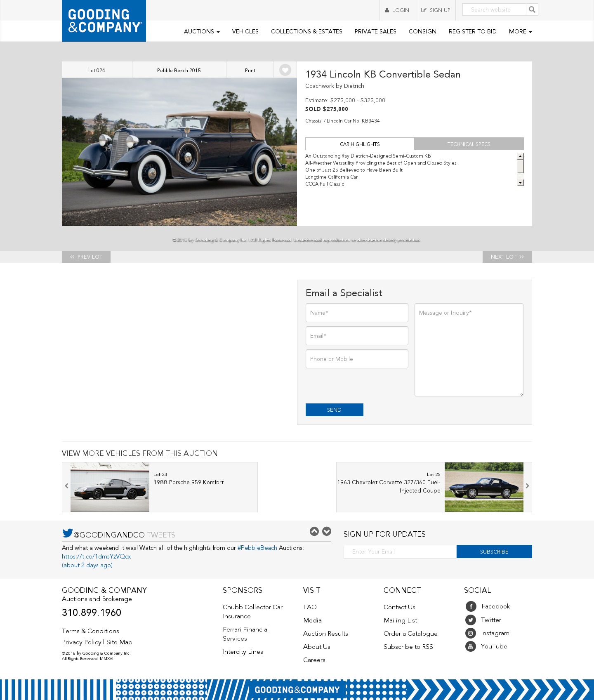Open Ferrari Financial Services link
The width and height of the screenshot is (594, 700).
(x=246, y=634)
